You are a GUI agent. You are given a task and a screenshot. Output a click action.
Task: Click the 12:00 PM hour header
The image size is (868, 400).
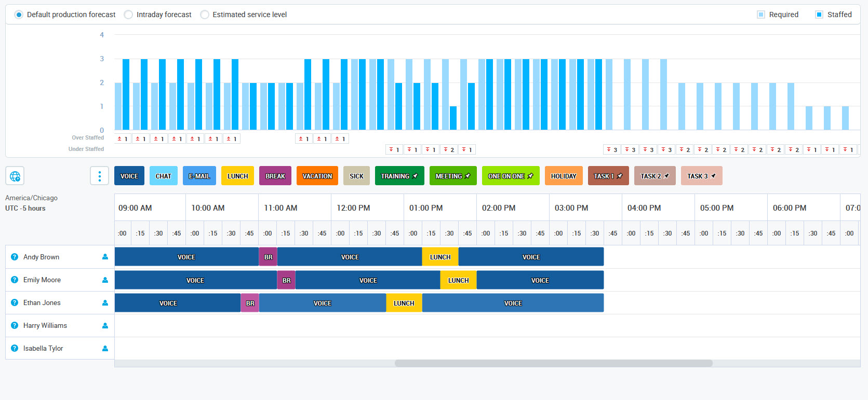[x=353, y=208]
